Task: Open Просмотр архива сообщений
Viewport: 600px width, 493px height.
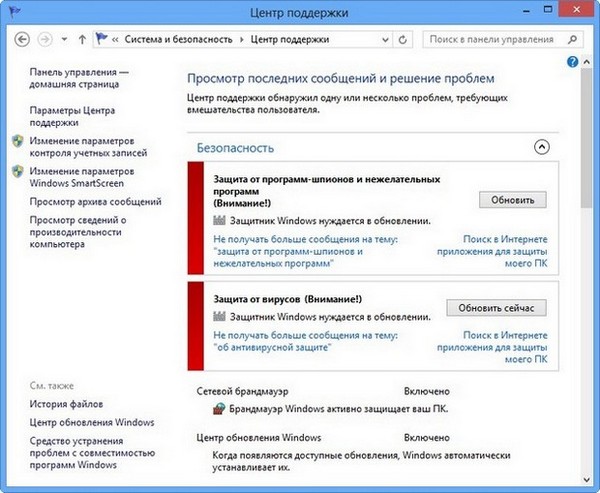Action: [x=95, y=201]
